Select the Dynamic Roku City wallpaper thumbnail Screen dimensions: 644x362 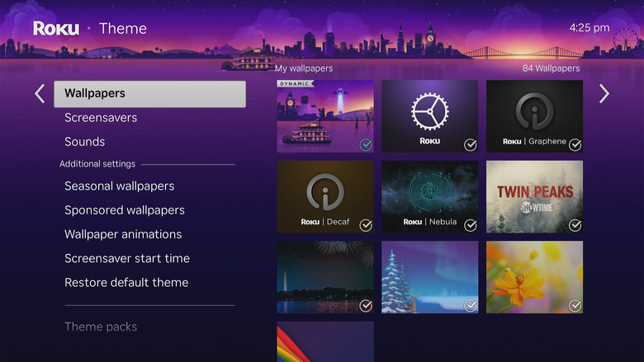pyautogui.click(x=324, y=116)
